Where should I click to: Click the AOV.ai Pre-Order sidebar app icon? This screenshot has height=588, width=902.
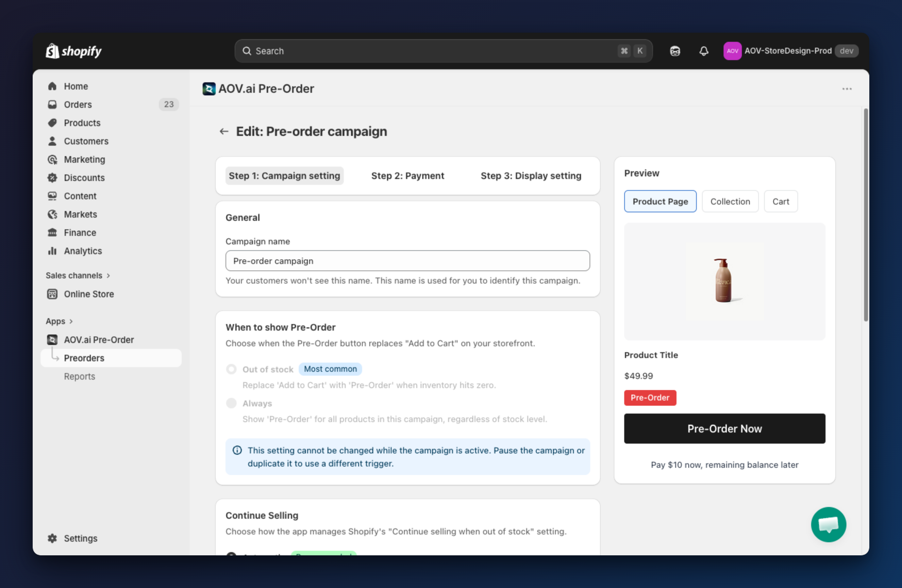point(52,339)
